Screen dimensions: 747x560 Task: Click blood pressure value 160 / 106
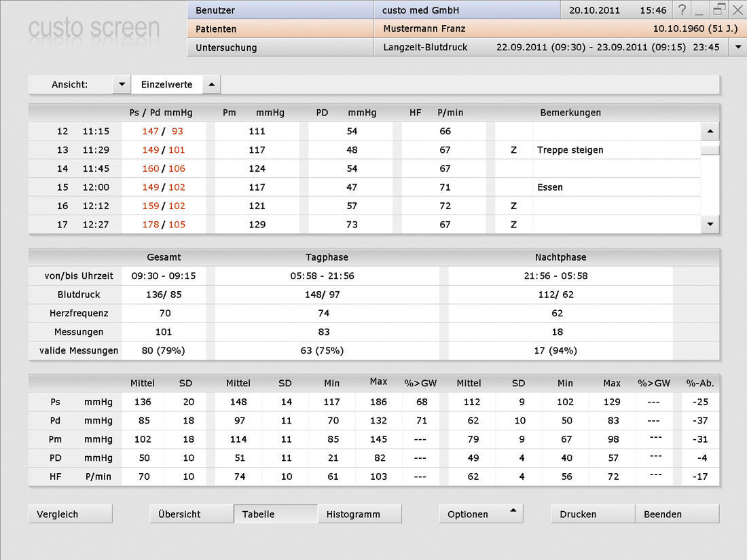point(164,168)
